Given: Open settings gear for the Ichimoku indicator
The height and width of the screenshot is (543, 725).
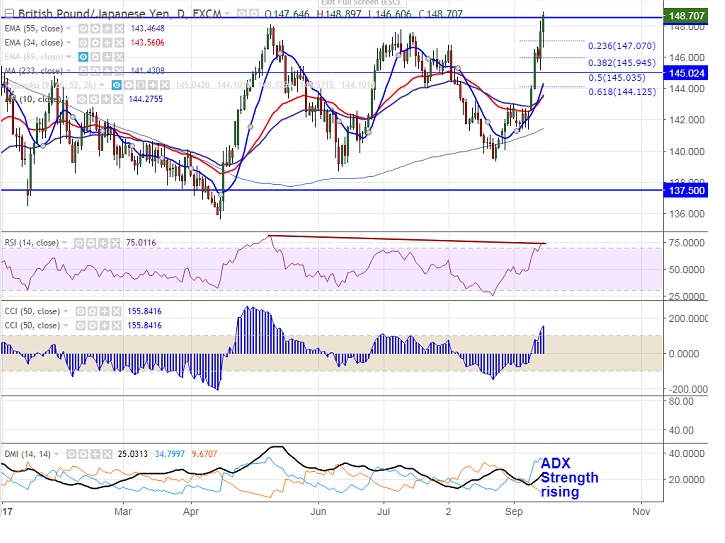Looking at the screenshot, I should 129,85.
